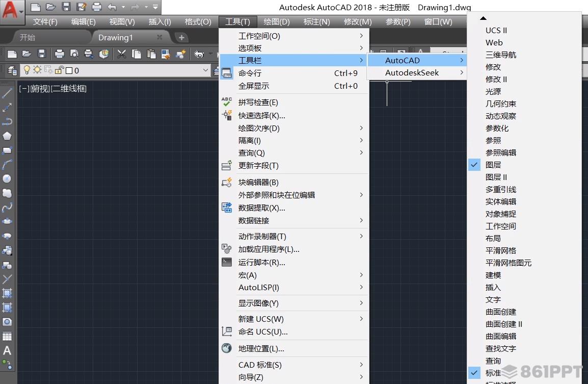588x384 pixels.
Task: Switch to the 开始 tab
Action: (28, 37)
